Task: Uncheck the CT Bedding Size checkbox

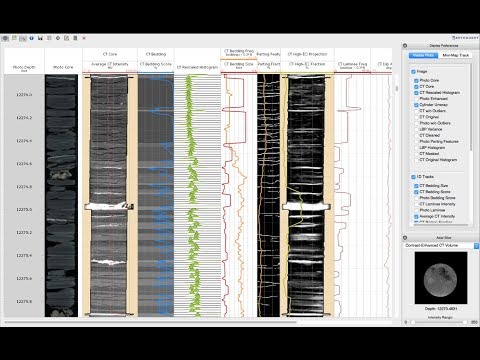Action: 416,186
